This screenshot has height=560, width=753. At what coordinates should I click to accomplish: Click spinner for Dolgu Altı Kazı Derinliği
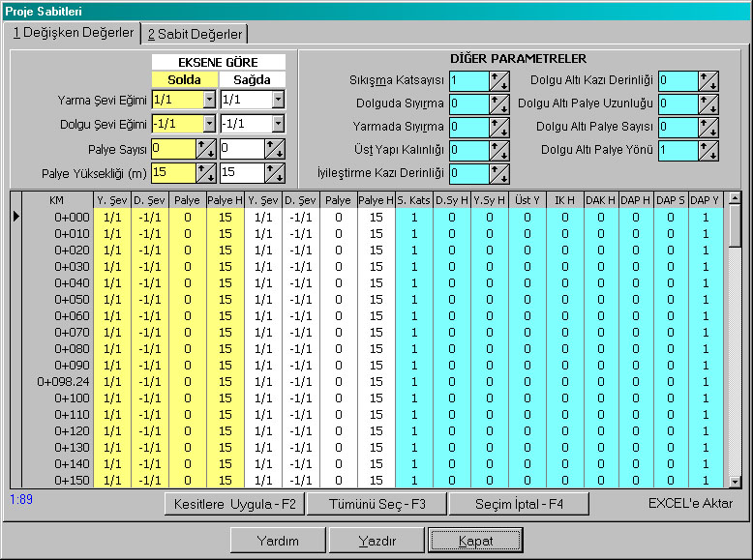(x=708, y=81)
